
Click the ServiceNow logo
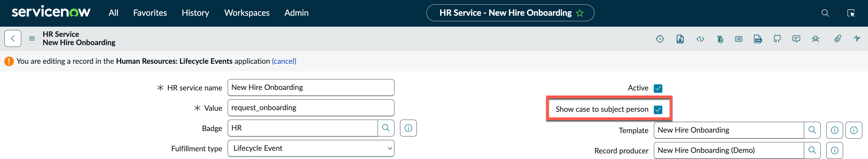(x=51, y=12)
